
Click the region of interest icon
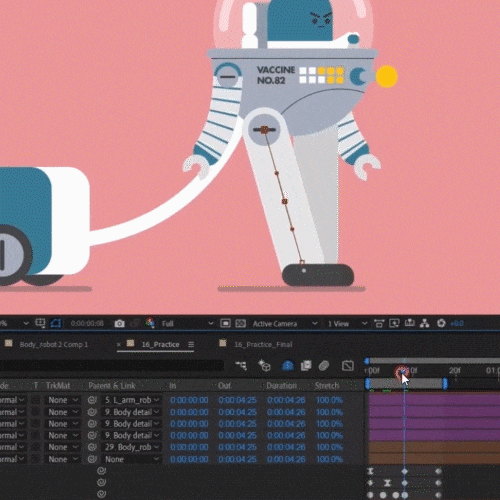click(225, 324)
